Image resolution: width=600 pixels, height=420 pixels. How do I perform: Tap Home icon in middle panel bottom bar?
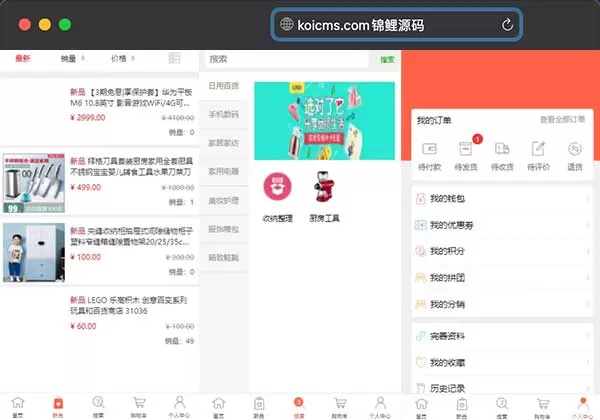point(218,403)
